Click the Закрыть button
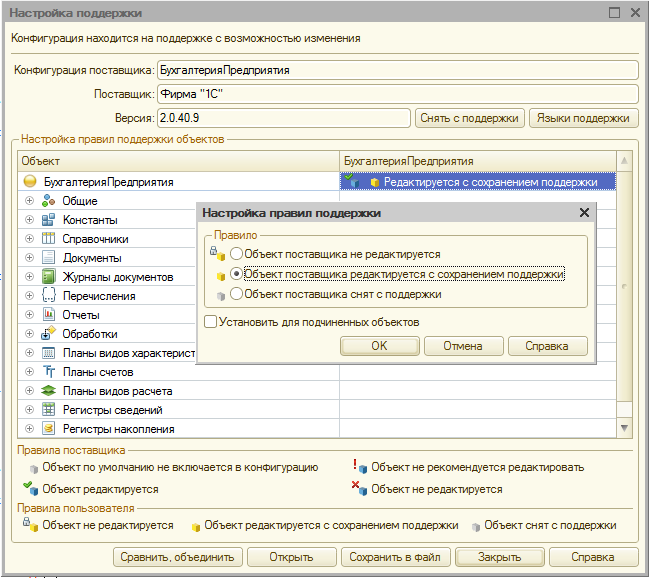Viewport: 650px width, 578px height. (x=500, y=557)
